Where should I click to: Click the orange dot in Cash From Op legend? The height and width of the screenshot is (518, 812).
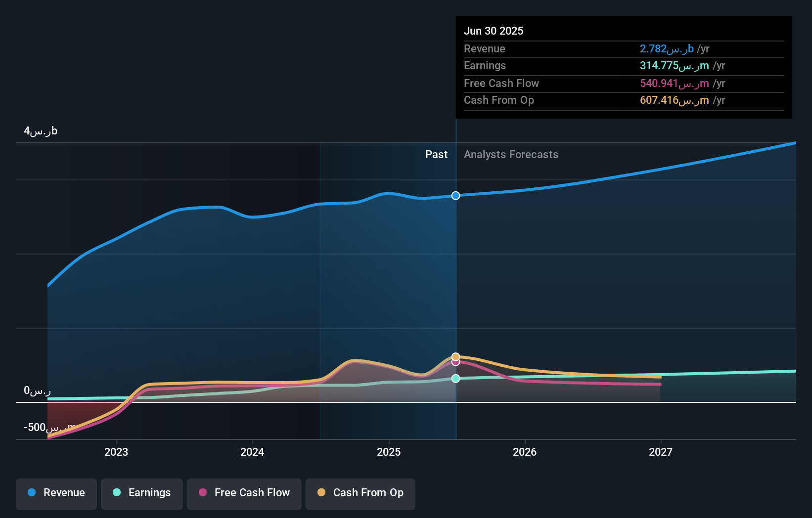pos(322,493)
